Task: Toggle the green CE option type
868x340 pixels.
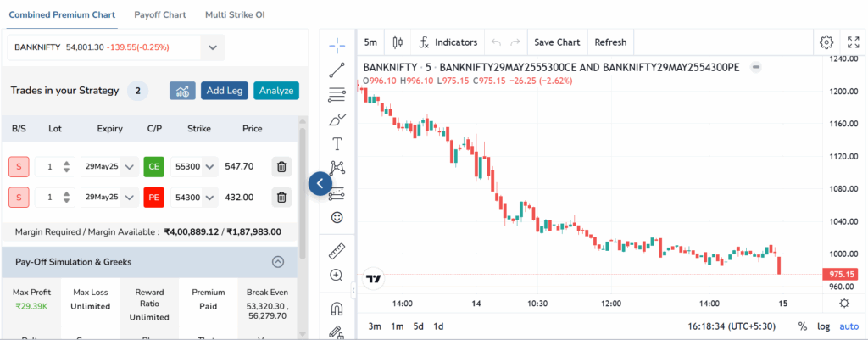Action: (154, 167)
